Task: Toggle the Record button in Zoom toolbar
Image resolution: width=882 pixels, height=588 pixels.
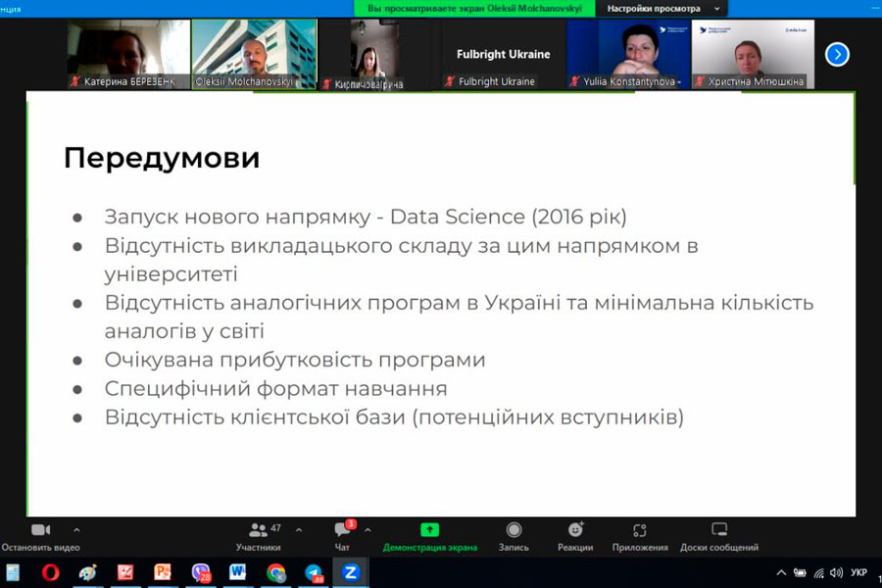Action: [x=514, y=530]
